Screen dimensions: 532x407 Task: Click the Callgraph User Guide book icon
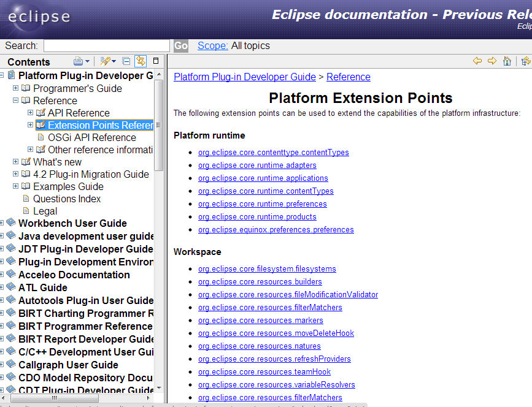click(11, 364)
